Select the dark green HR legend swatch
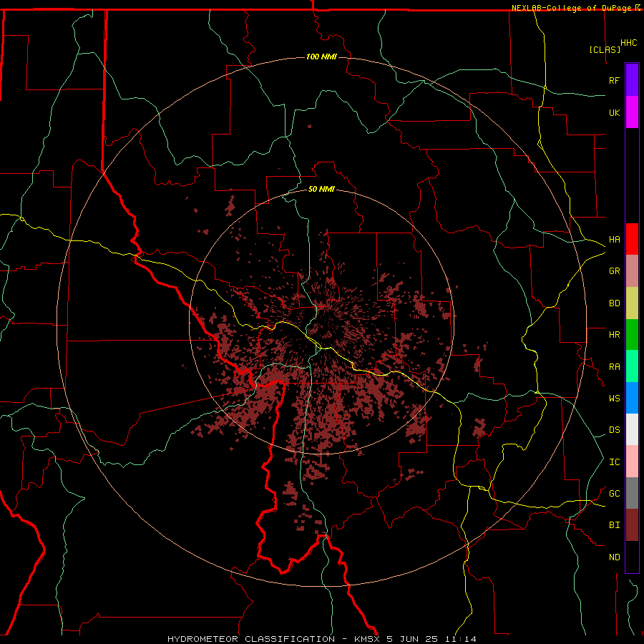Viewport: 644px width, 644px height. [632, 335]
